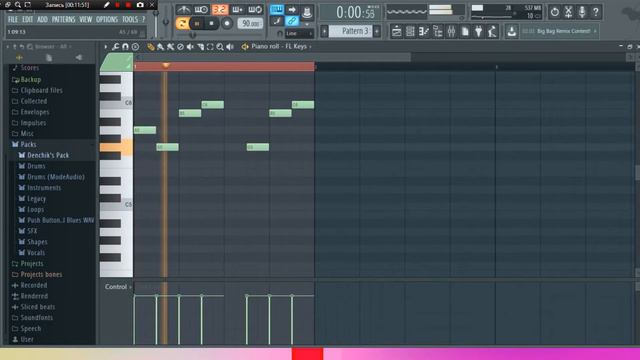Click the content download icon
The image size is (640, 360).
pos(511,31)
